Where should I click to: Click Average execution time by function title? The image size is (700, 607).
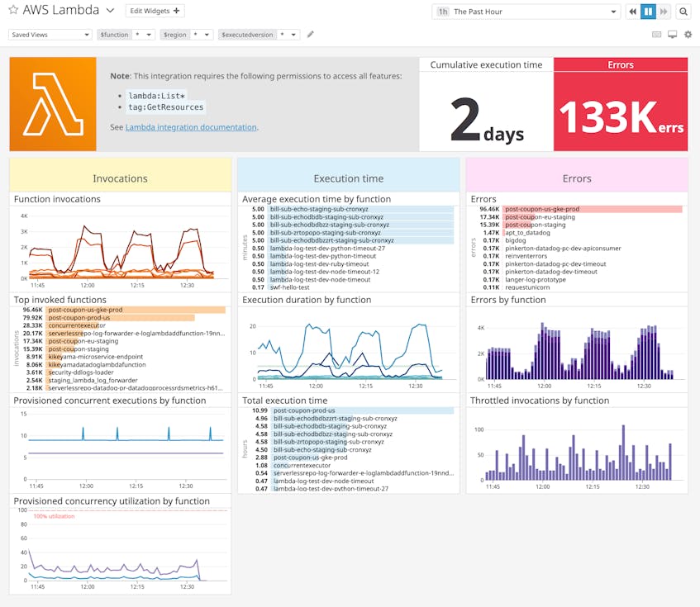point(317,199)
